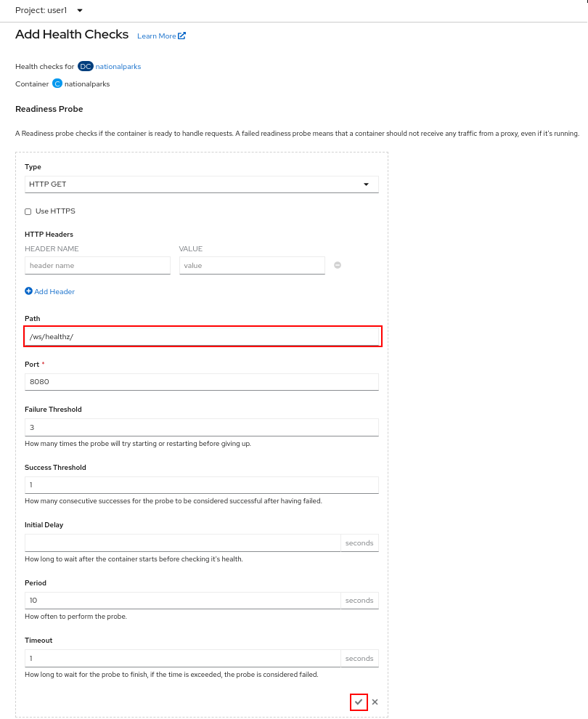Image resolution: width=588 pixels, height=719 pixels.
Task: Remove the HTTP header row minus icon
Action: (338, 265)
